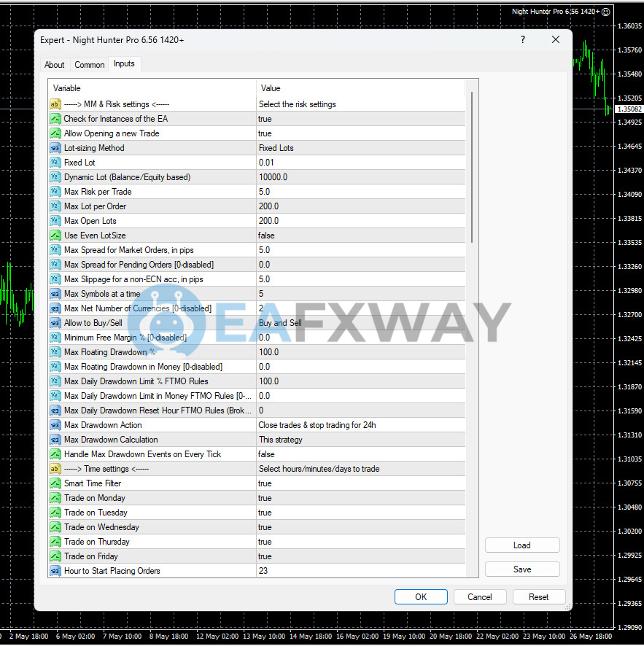Image resolution: width=644 pixels, height=646 pixels.
Task: Toggle the Trade on Thursday value
Action: click(360, 542)
